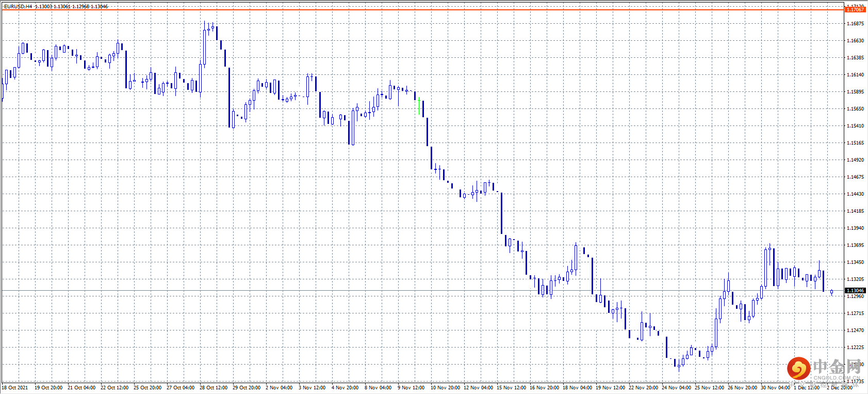This screenshot has width=868, height=394.
Task: Click price axis value 1.16140
Action: coord(856,75)
